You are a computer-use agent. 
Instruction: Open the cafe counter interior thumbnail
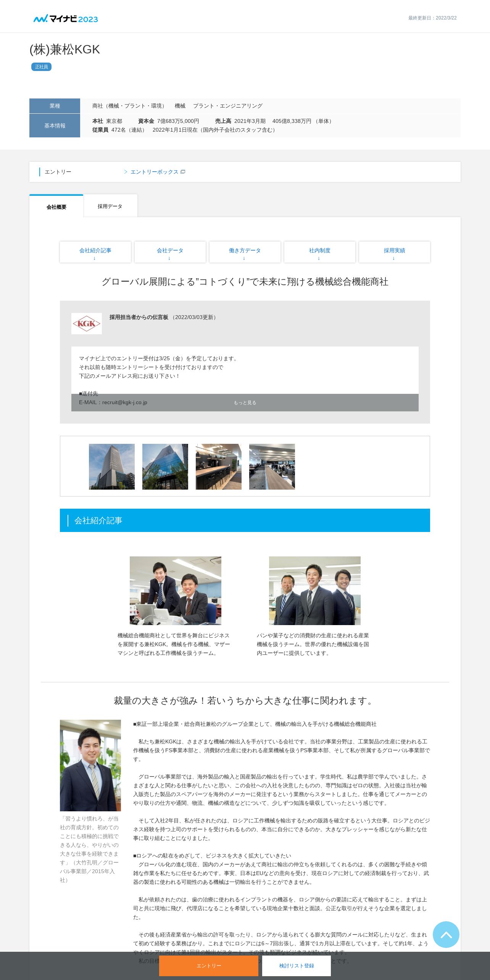[219, 466]
